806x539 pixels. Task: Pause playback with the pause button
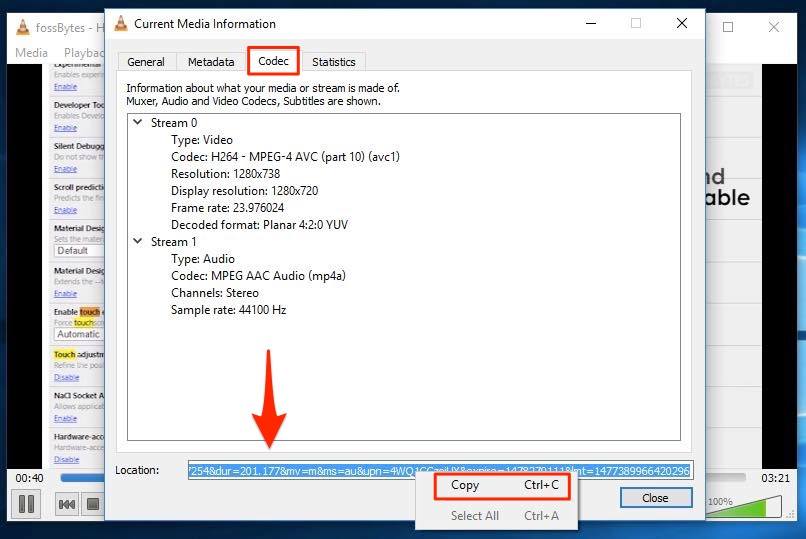(x=27, y=504)
